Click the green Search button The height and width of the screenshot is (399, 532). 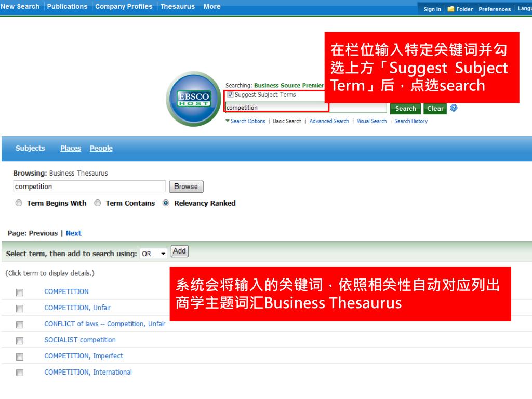coord(405,109)
